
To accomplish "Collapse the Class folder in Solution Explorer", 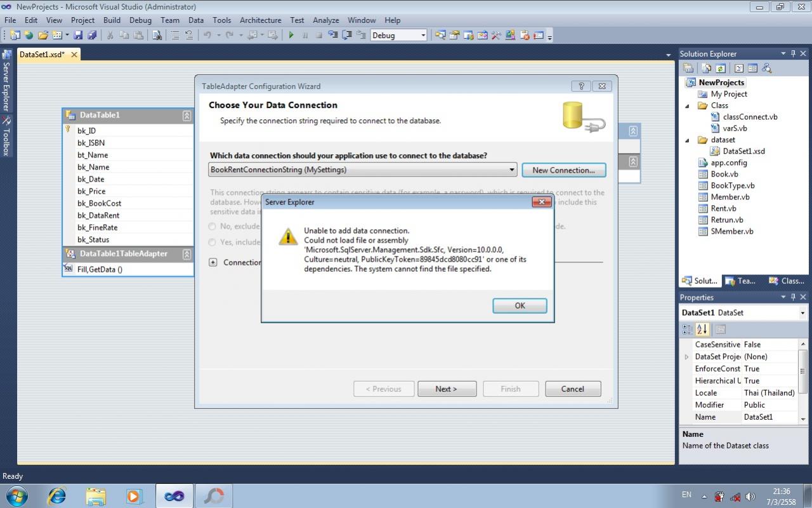I will tap(687, 106).
